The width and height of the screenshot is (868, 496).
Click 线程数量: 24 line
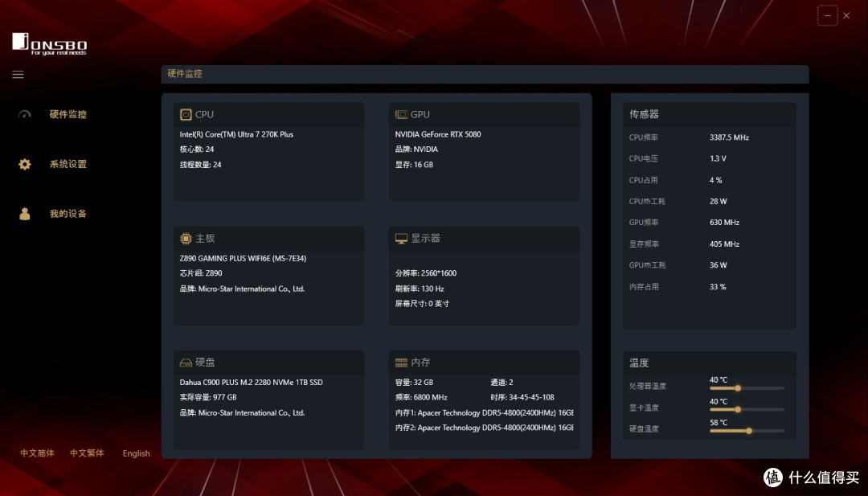coord(200,165)
